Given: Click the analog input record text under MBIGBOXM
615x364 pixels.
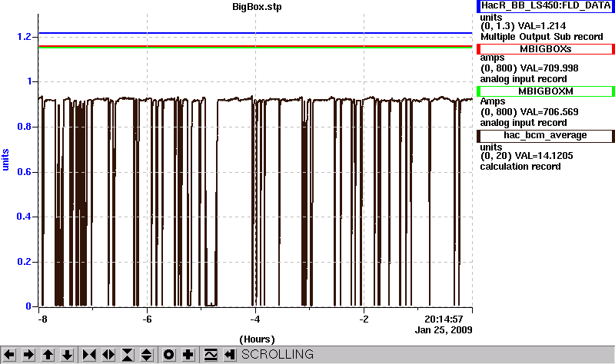Looking at the screenshot, I should tap(524, 124).
